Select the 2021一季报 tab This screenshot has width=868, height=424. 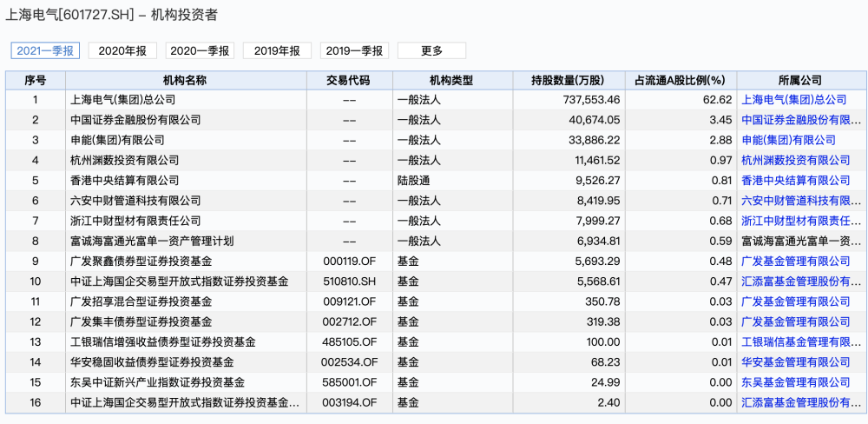click(45, 50)
